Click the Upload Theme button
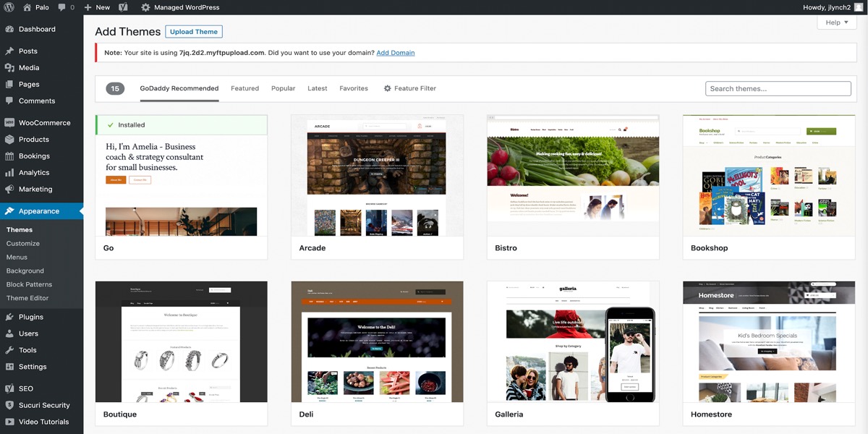Image resolution: width=868 pixels, height=434 pixels. pyautogui.click(x=194, y=32)
